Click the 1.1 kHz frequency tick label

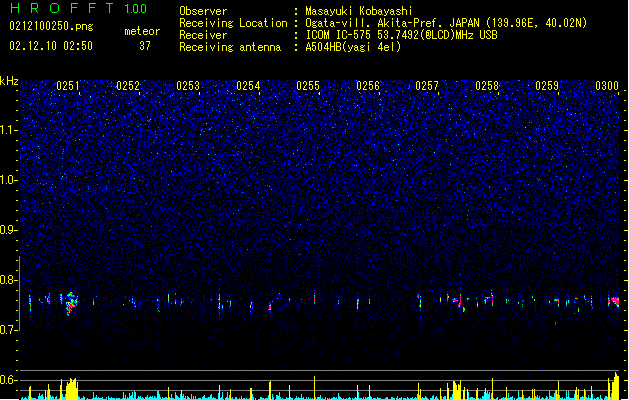pyautogui.click(x=9, y=130)
